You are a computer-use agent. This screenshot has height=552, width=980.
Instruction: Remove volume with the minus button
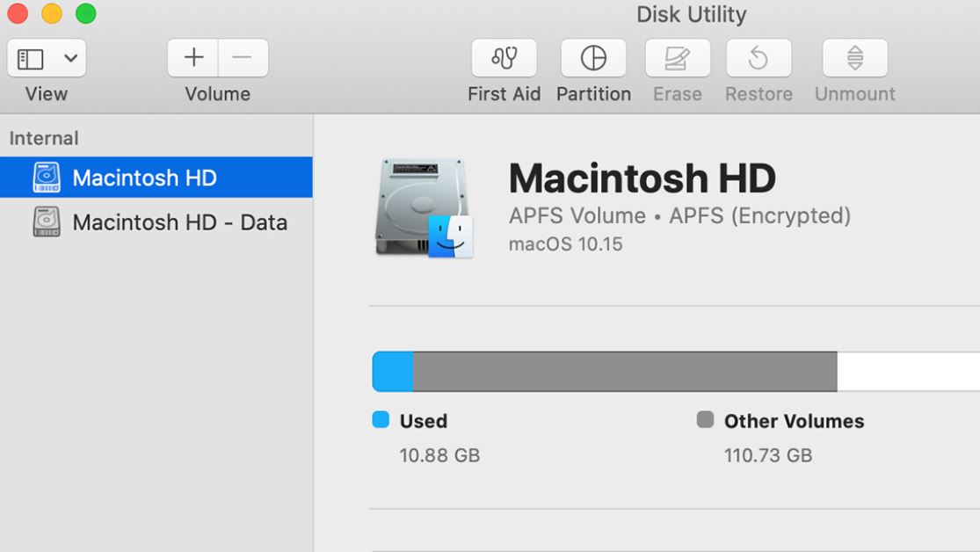coord(243,57)
